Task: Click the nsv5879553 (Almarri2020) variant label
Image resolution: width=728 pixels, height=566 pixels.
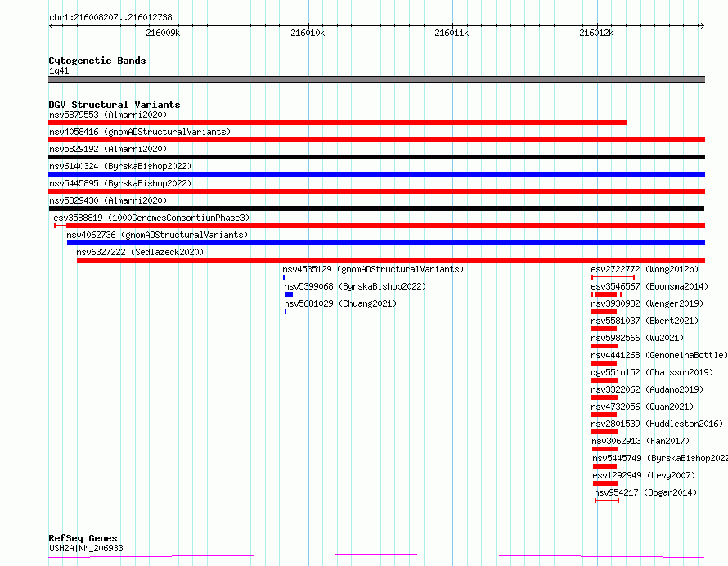Action: pos(108,115)
